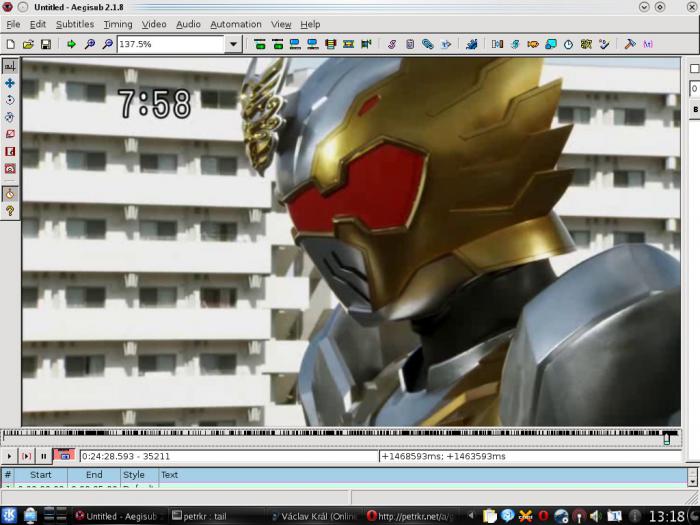This screenshot has height=525, width=700.
Task: Open the View menu
Action: (281, 24)
